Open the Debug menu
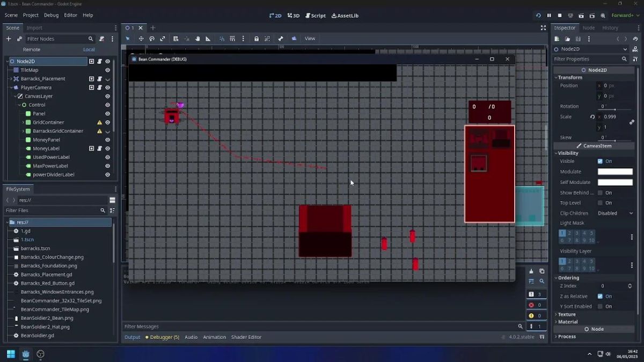This screenshot has height=362, width=644. point(51,16)
